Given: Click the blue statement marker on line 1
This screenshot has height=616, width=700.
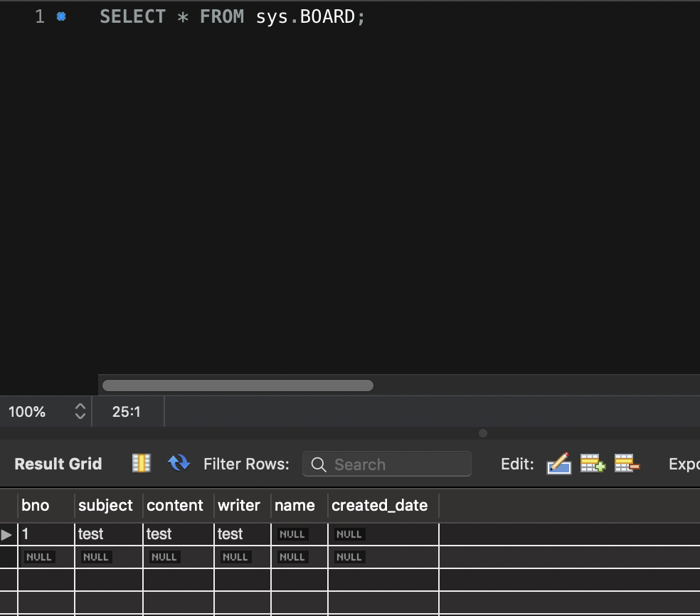Looking at the screenshot, I should [61, 16].
